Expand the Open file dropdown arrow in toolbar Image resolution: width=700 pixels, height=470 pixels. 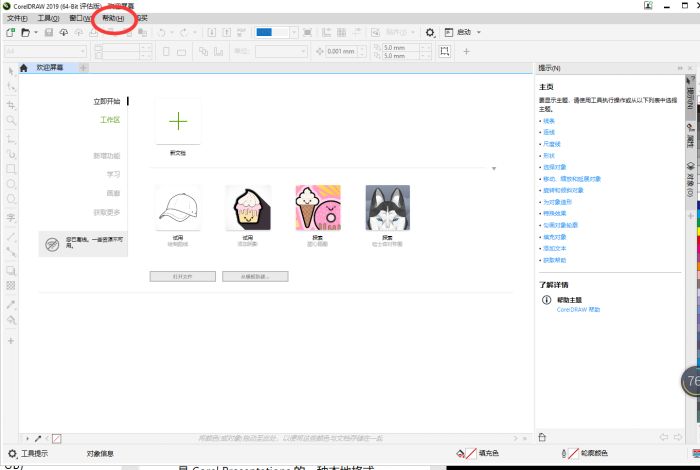(x=35, y=32)
